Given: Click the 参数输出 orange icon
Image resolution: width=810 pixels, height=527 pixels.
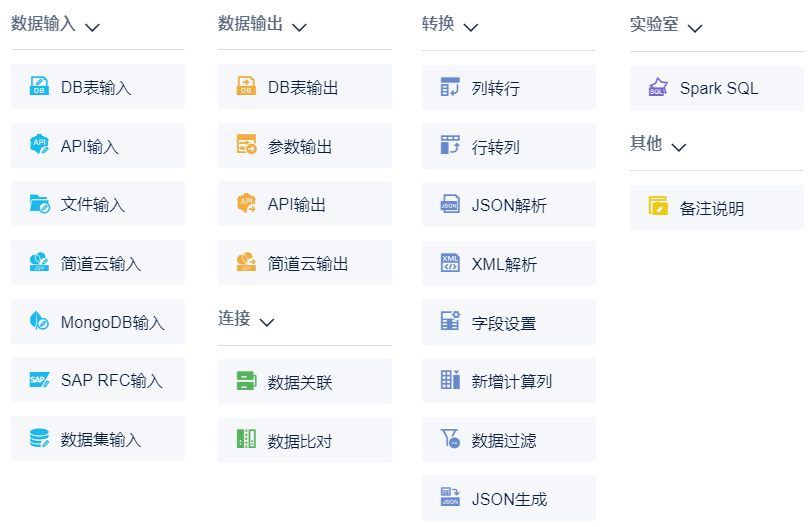Looking at the screenshot, I should [246, 146].
